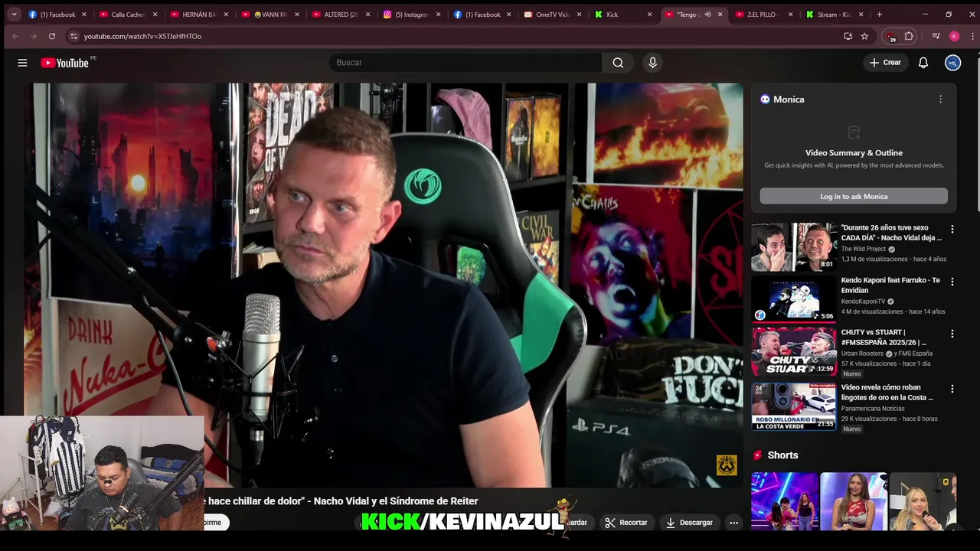Open the CHUTY vs STUART thumbnail
The height and width of the screenshot is (551, 980).
coord(793,351)
